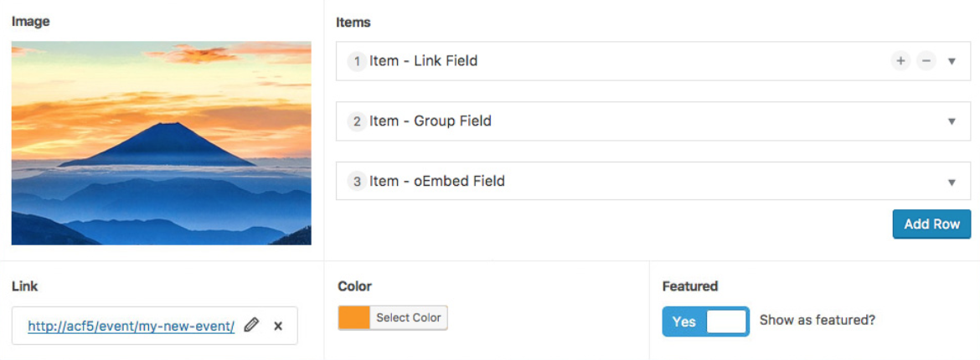Toggle the Featured Yes switch
The height and width of the screenshot is (360, 980).
click(705, 321)
